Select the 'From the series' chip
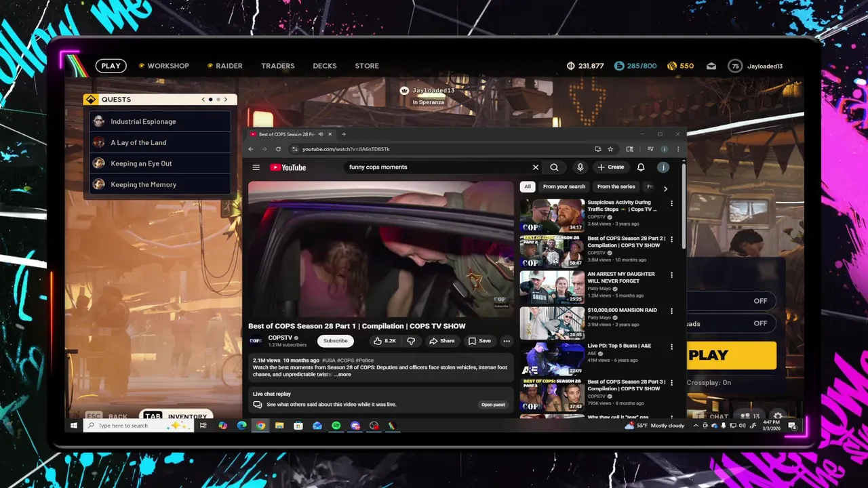This screenshot has height=488, width=868. click(616, 186)
